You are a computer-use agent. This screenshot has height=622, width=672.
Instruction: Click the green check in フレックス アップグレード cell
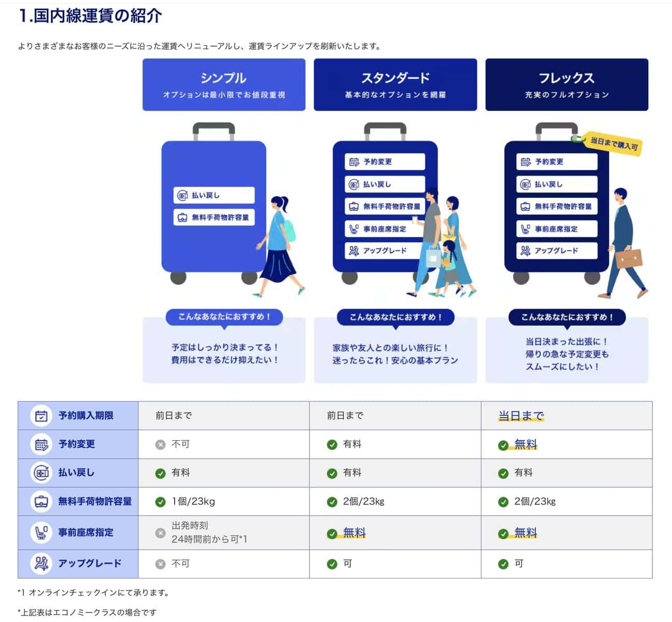[503, 564]
